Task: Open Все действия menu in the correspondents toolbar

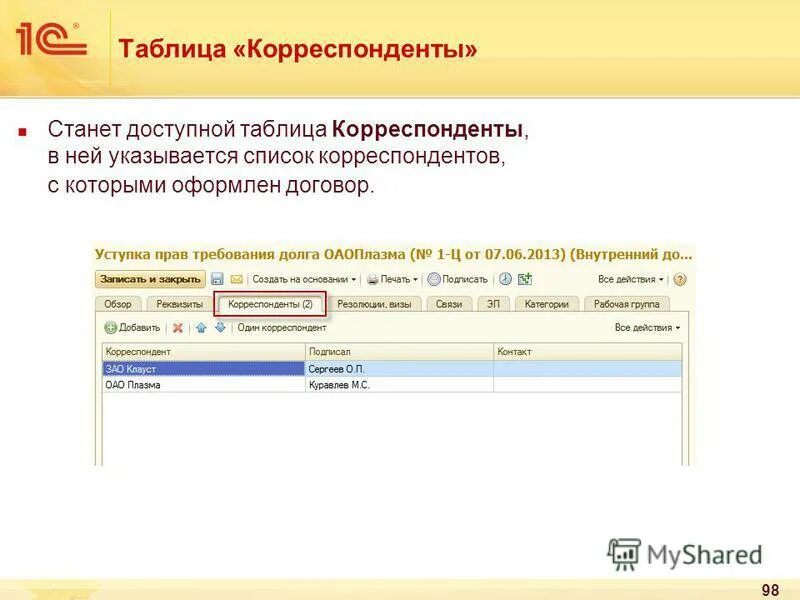Action: point(645,328)
